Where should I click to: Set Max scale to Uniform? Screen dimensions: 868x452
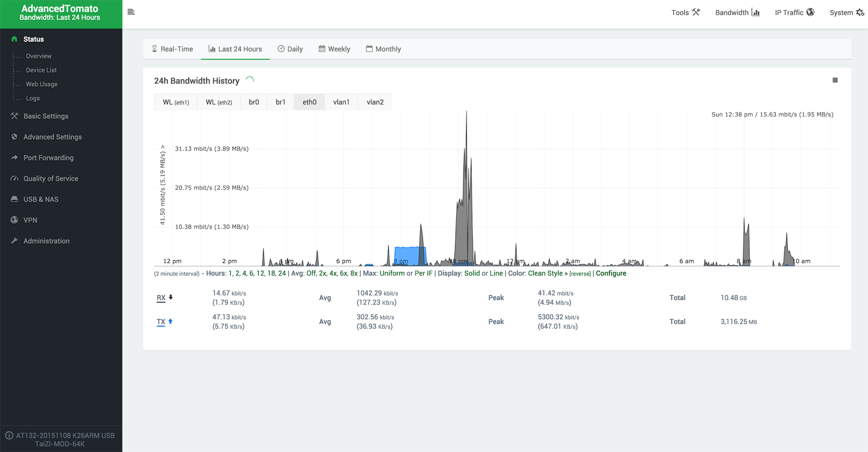click(x=392, y=274)
